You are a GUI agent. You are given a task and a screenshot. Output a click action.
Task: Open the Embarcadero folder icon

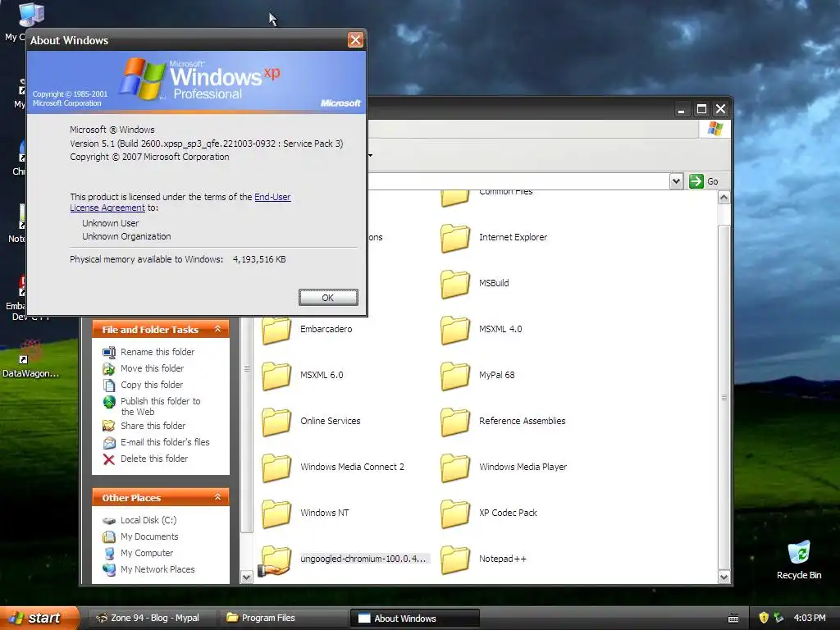coord(276,330)
